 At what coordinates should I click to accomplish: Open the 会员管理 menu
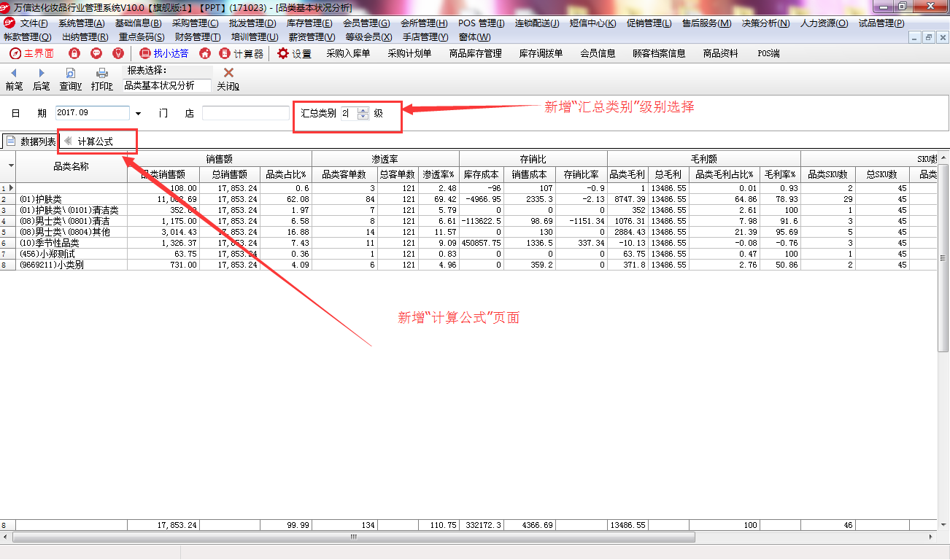[366, 23]
